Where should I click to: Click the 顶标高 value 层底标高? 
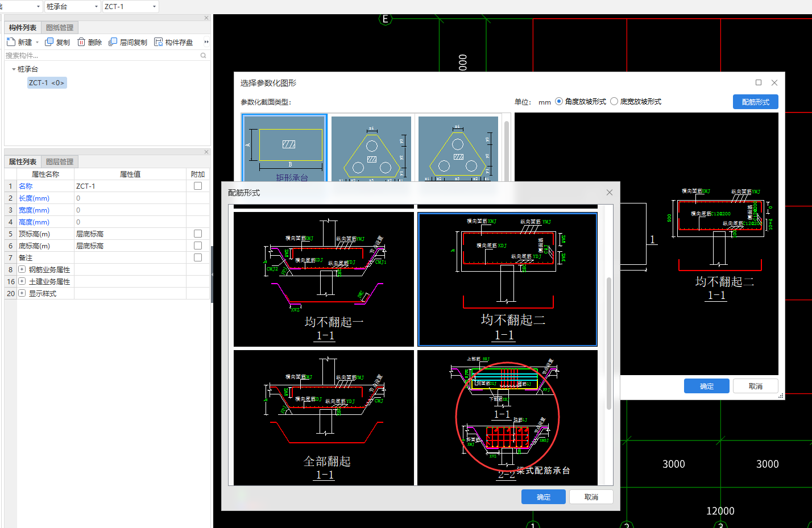click(x=130, y=234)
